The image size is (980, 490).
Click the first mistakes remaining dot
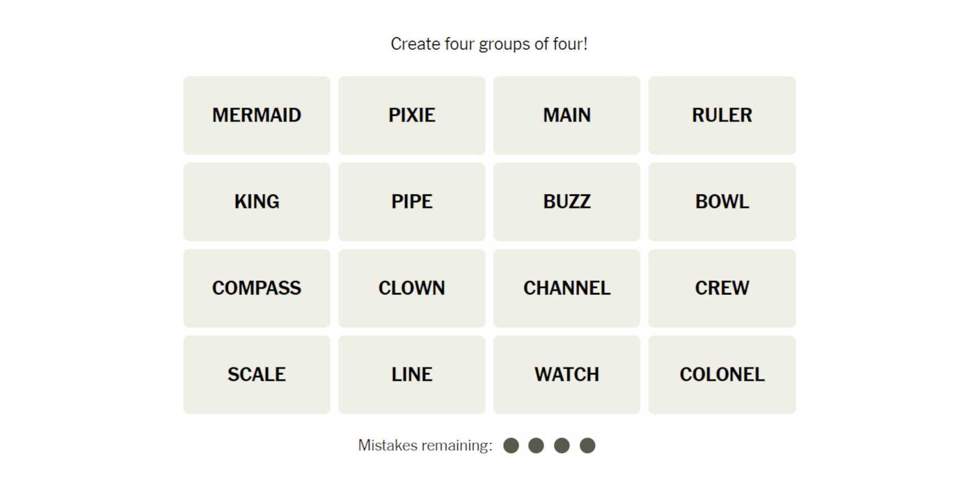pyautogui.click(x=511, y=445)
